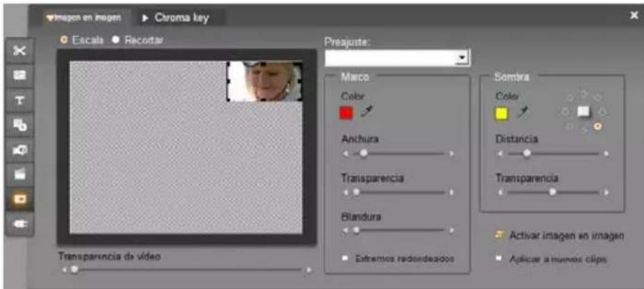
Task: Click the Distancia slider handle
Action: pos(527,154)
